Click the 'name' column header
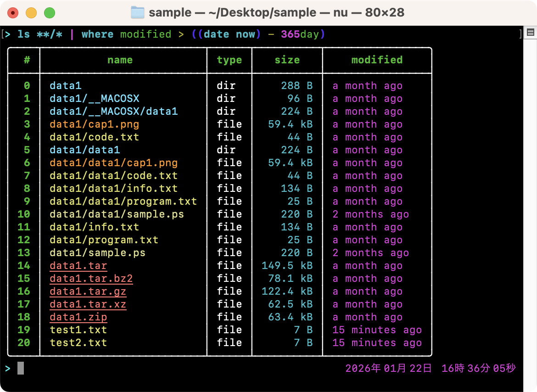The image size is (537, 392). (x=120, y=60)
